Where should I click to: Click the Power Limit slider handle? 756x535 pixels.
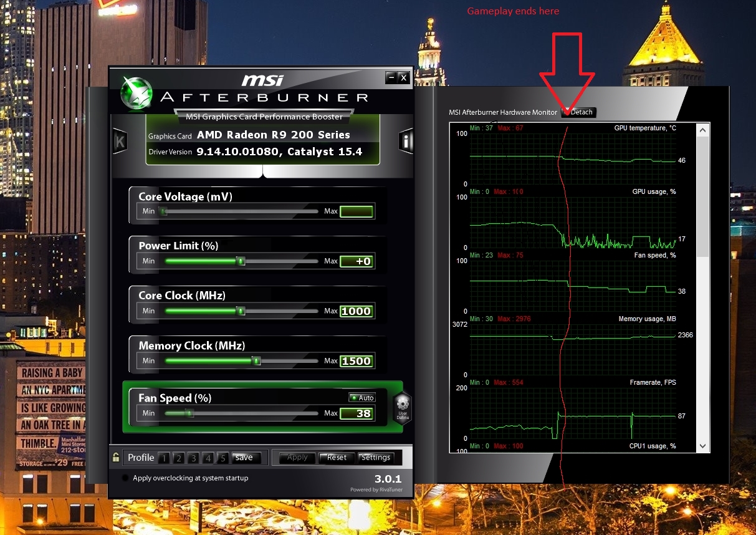pyautogui.click(x=241, y=261)
